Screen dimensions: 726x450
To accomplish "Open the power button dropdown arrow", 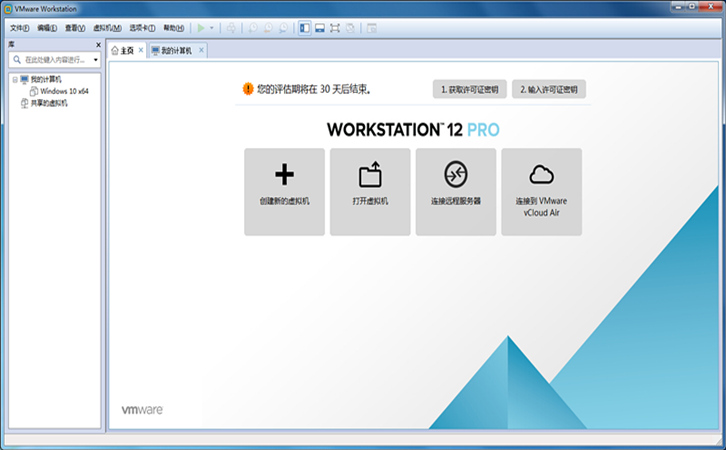I will coord(212,28).
